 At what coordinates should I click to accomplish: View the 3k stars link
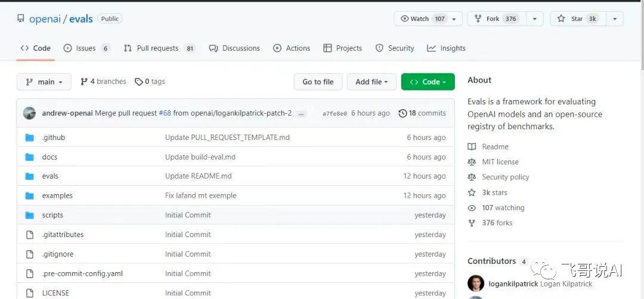pos(488,192)
